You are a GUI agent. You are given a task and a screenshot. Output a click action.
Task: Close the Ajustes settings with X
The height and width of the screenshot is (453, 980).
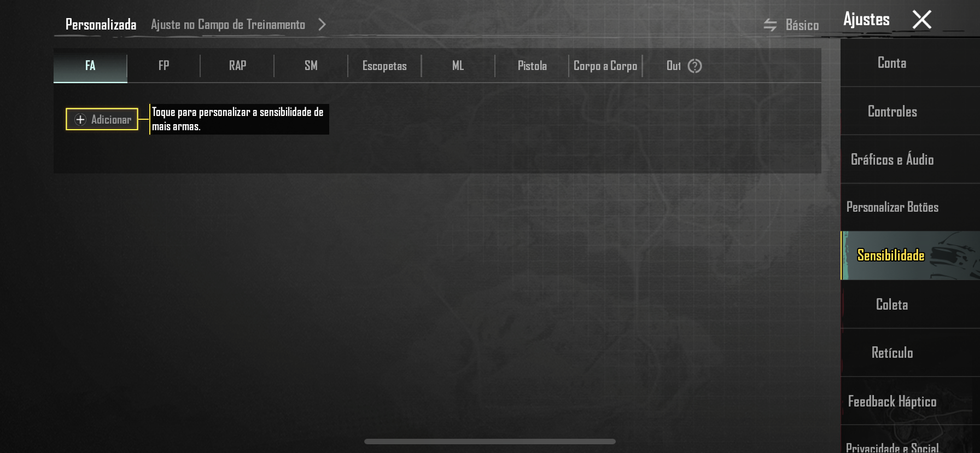coord(921,20)
